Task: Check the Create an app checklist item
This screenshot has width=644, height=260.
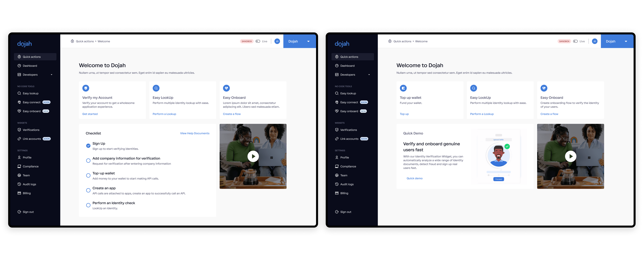Action: 88,190
